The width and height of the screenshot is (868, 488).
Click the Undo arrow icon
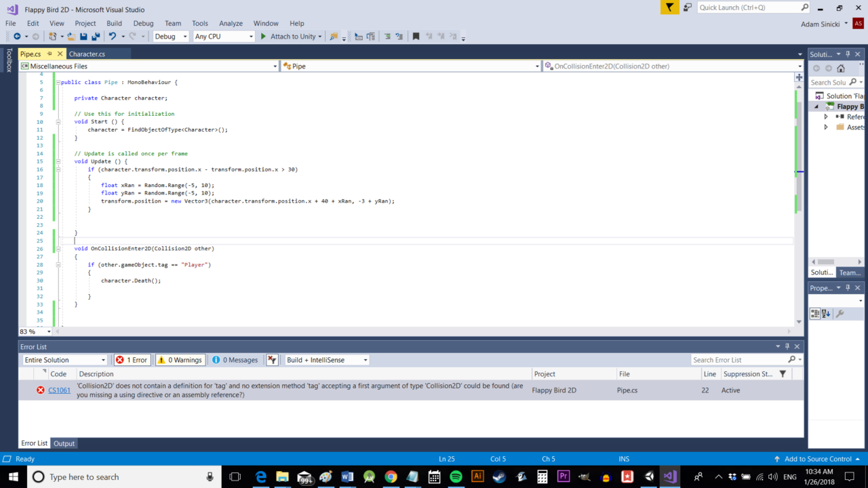pyautogui.click(x=113, y=37)
